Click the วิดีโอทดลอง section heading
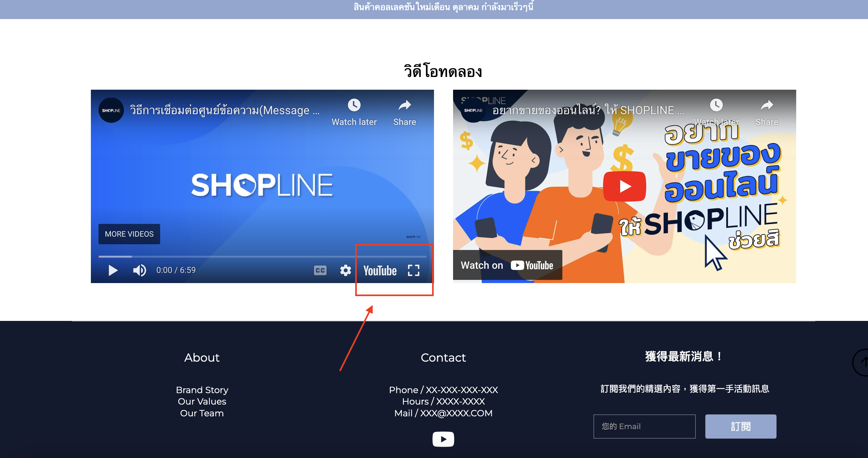This screenshot has height=458, width=868. 443,71
